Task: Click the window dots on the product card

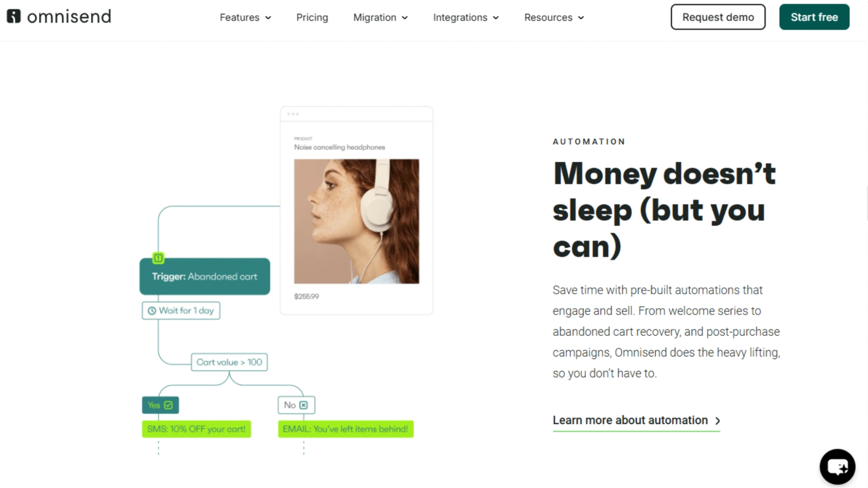Action: point(293,114)
